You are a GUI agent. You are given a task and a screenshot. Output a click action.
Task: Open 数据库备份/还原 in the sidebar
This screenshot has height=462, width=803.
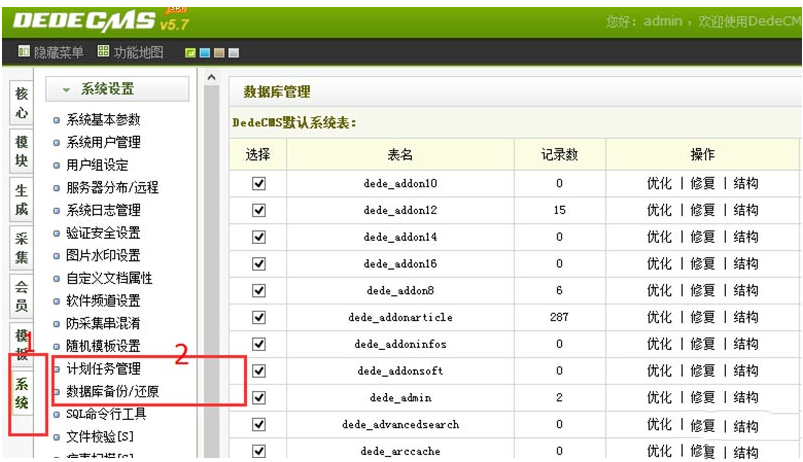[x=112, y=392]
